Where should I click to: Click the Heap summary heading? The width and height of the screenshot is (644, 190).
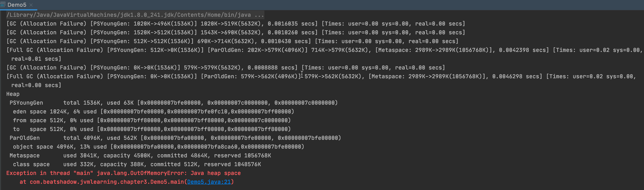point(13,94)
